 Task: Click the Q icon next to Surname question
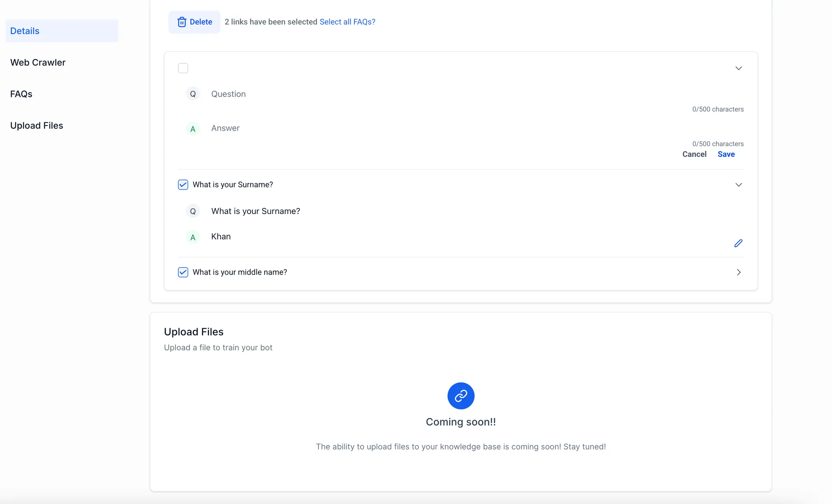coord(193,211)
